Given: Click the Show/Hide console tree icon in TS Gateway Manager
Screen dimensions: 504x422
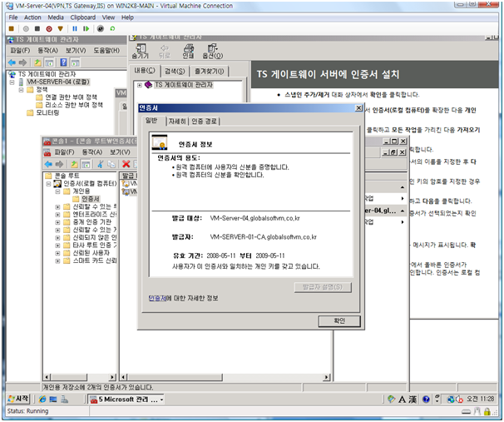Looking at the screenshot, I should coord(49,62).
